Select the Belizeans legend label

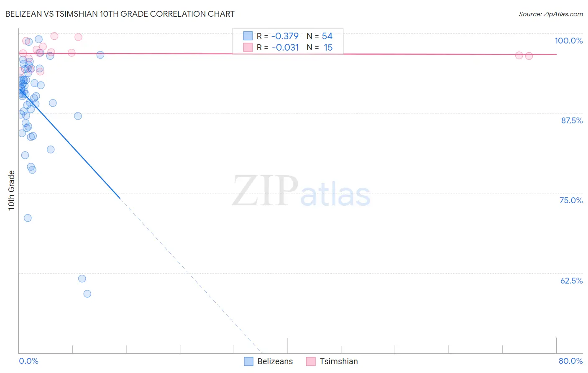275,361
